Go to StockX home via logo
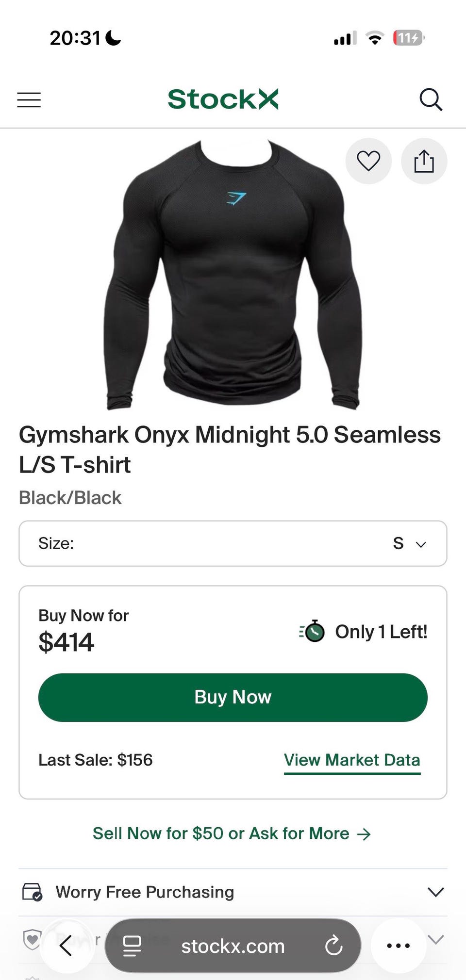 223,99
